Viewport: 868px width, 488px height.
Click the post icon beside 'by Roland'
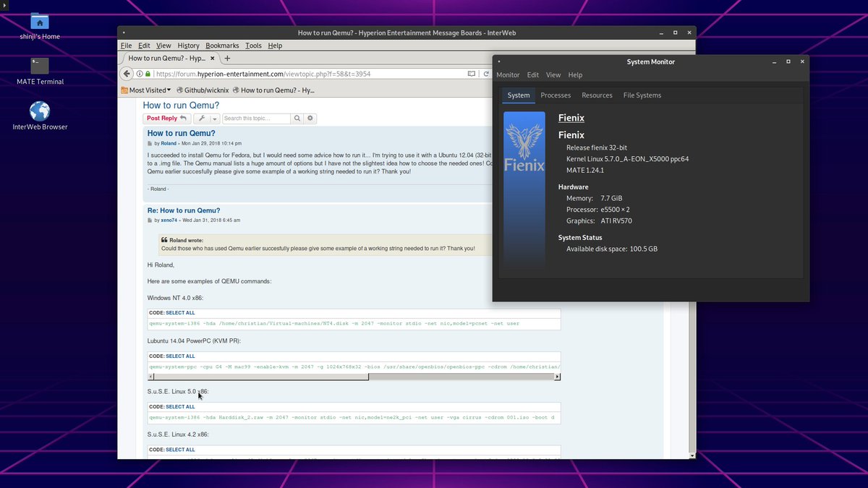(x=150, y=143)
